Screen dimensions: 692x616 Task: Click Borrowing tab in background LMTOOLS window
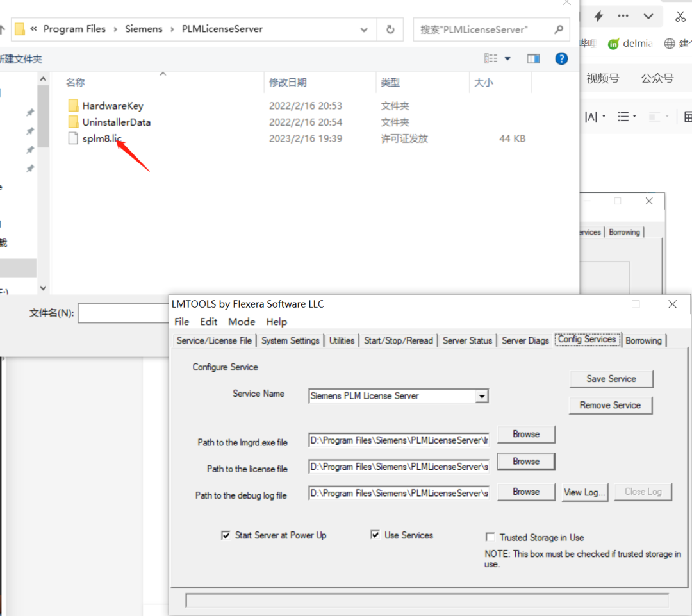click(624, 232)
